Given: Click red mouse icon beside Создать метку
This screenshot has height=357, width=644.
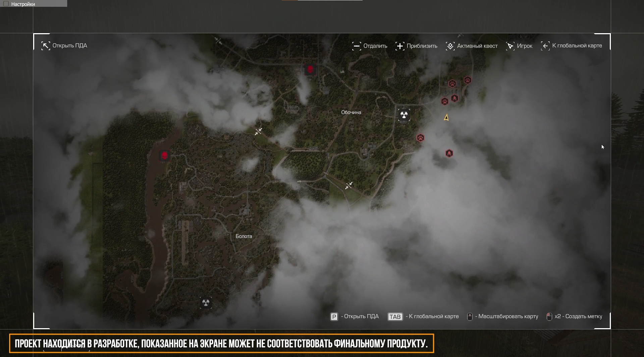Looking at the screenshot, I should click(x=549, y=317).
